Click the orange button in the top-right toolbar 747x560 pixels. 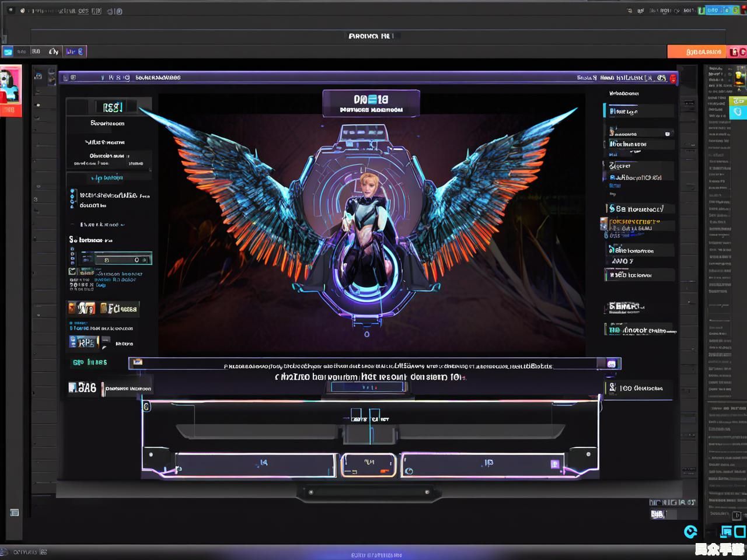697,52
